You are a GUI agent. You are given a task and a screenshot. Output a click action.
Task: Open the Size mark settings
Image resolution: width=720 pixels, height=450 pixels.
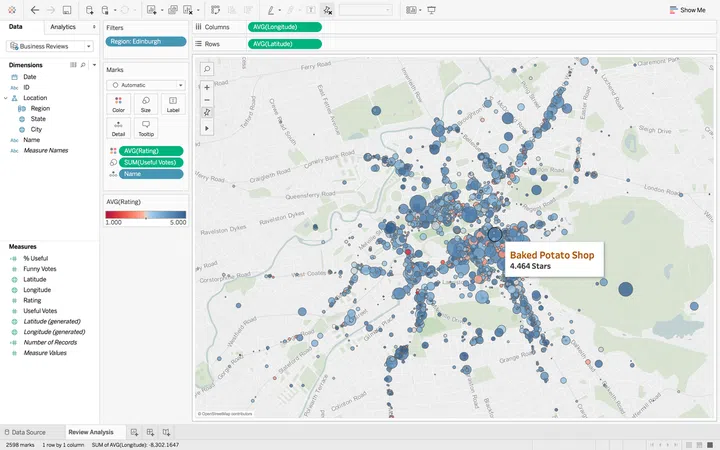[146, 103]
